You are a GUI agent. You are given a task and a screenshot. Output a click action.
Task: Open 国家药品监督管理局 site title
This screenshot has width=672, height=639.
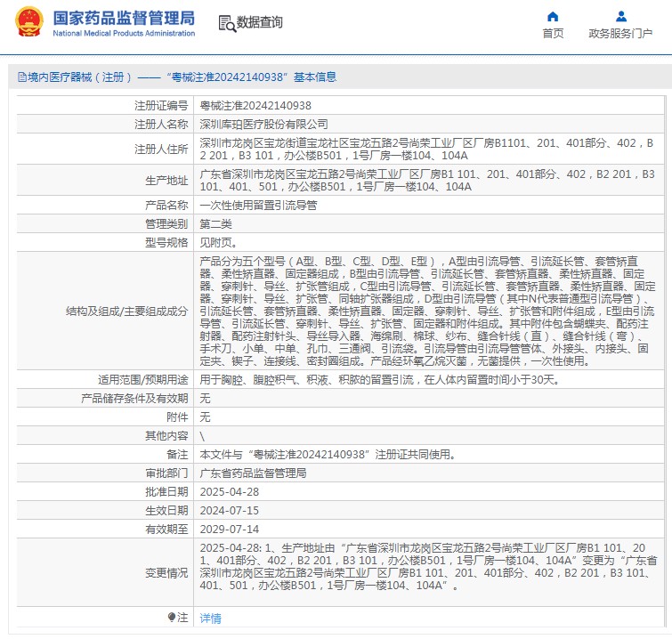click(x=124, y=17)
